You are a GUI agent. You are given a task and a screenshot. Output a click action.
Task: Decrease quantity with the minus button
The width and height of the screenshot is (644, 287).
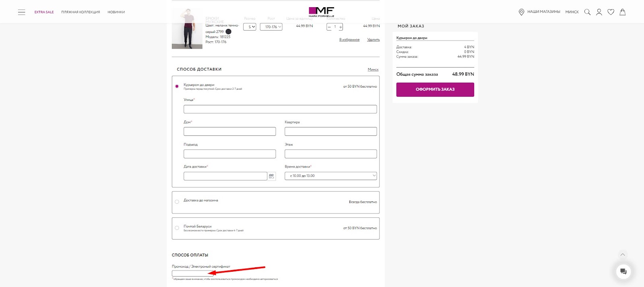329,27
